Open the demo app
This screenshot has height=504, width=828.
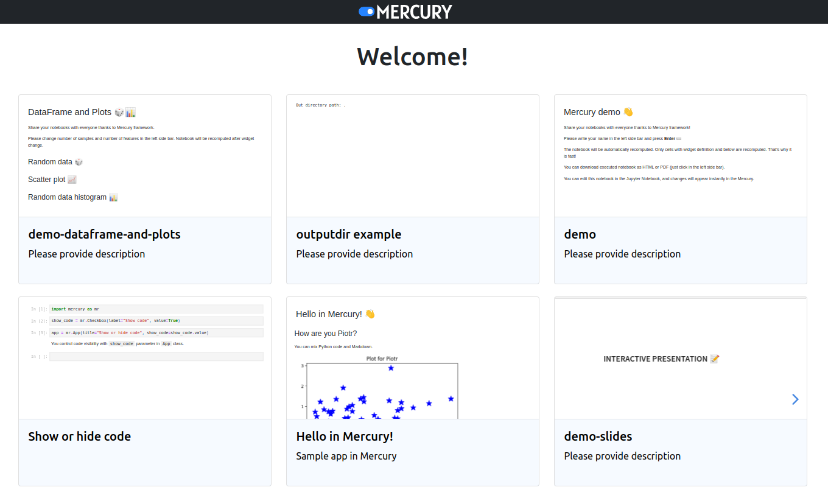pos(580,234)
